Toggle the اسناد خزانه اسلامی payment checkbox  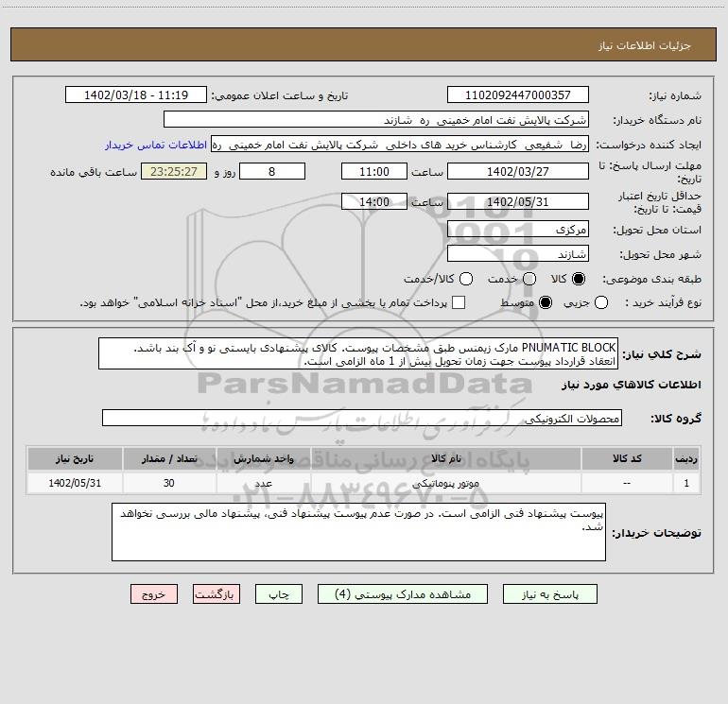pyautogui.click(x=459, y=302)
